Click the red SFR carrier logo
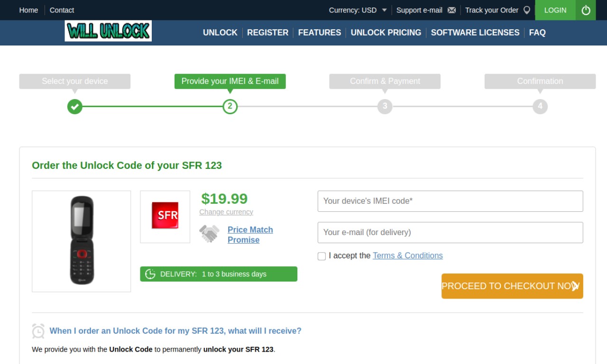The height and width of the screenshot is (364, 607). 165,216
